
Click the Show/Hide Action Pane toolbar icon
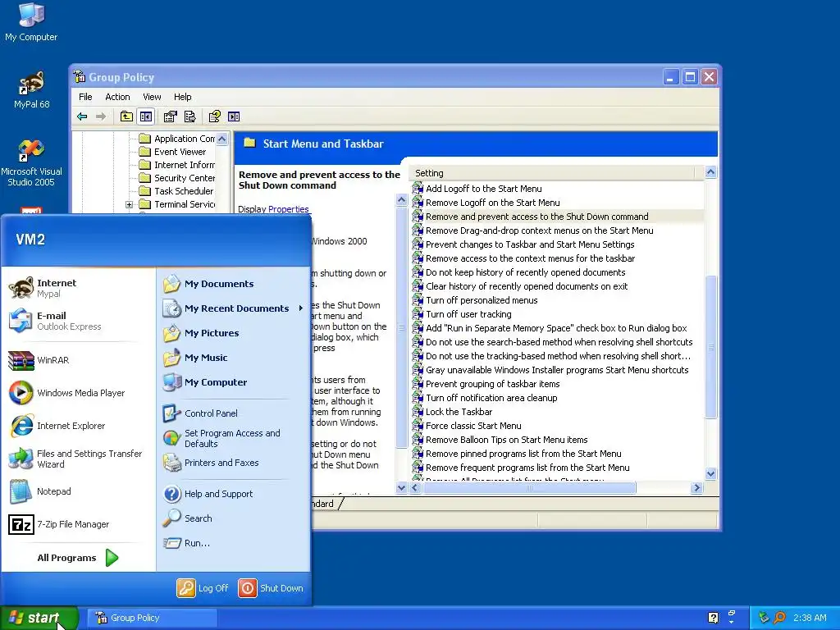pyautogui.click(x=234, y=116)
